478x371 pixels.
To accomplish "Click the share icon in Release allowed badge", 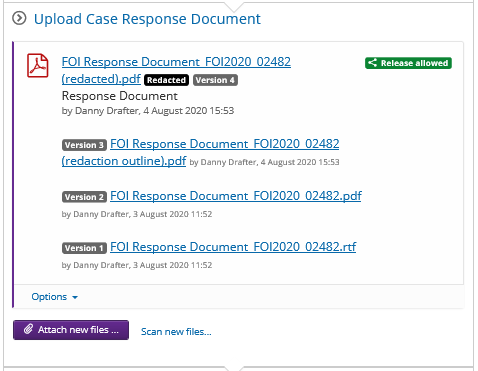I will click(372, 63).
